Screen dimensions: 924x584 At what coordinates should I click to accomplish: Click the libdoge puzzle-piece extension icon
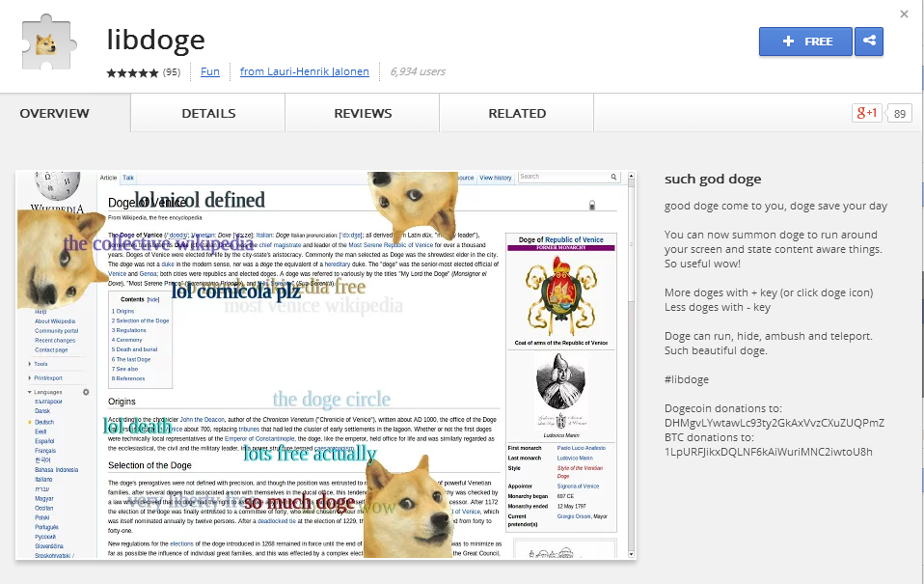[x=49, y=42]
